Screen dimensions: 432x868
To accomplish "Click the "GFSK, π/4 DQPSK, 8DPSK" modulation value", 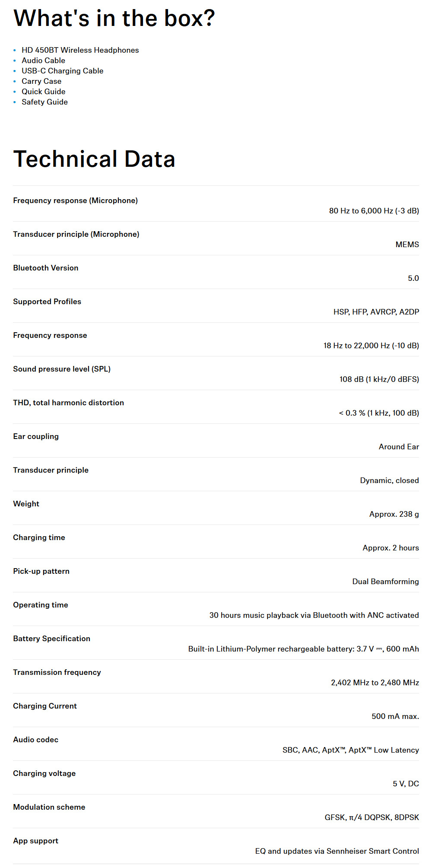I will pyautogui.click(x=372, y=817).
